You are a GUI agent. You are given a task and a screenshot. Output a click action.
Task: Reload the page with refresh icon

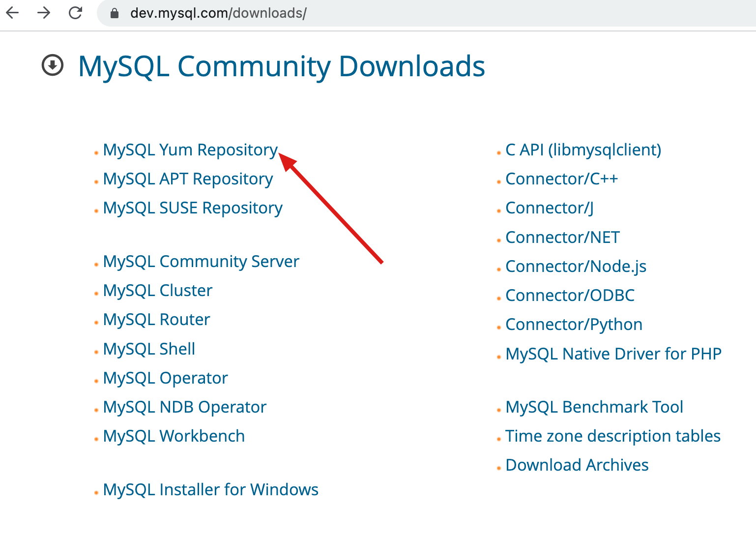point(75,13)
